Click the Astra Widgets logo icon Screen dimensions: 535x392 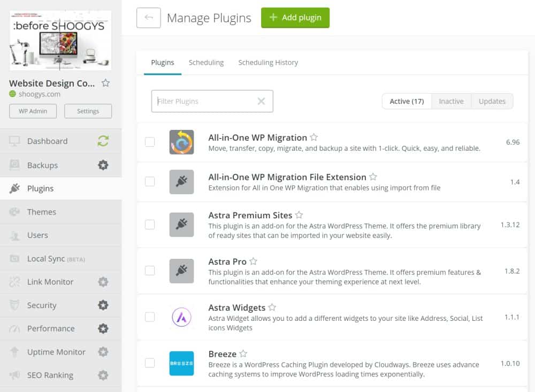click(181, 317)
